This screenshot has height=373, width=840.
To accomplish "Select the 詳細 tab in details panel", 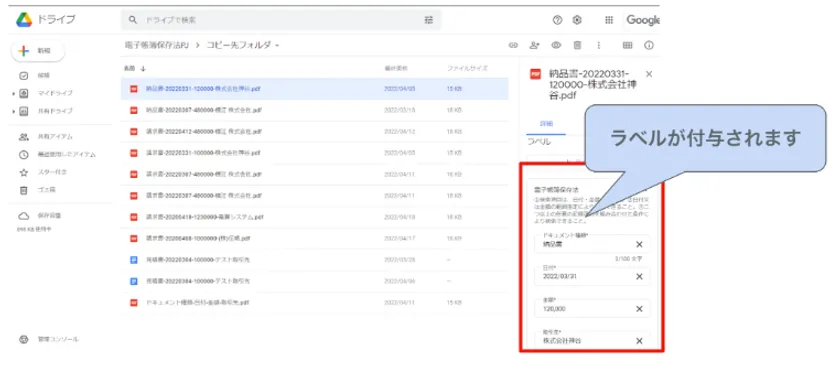I will tap(545, 124).
